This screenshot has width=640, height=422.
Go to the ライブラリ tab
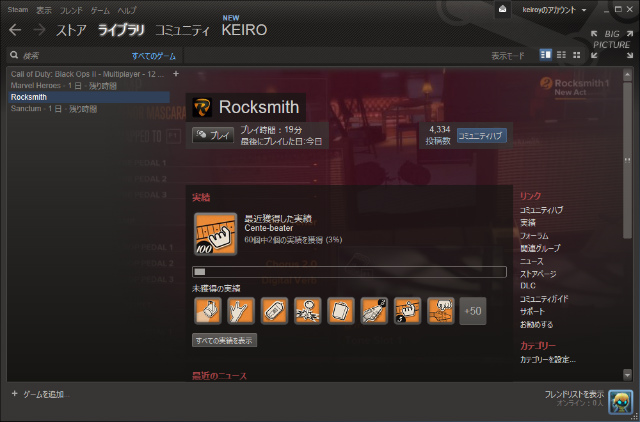(x=121, y=30)
